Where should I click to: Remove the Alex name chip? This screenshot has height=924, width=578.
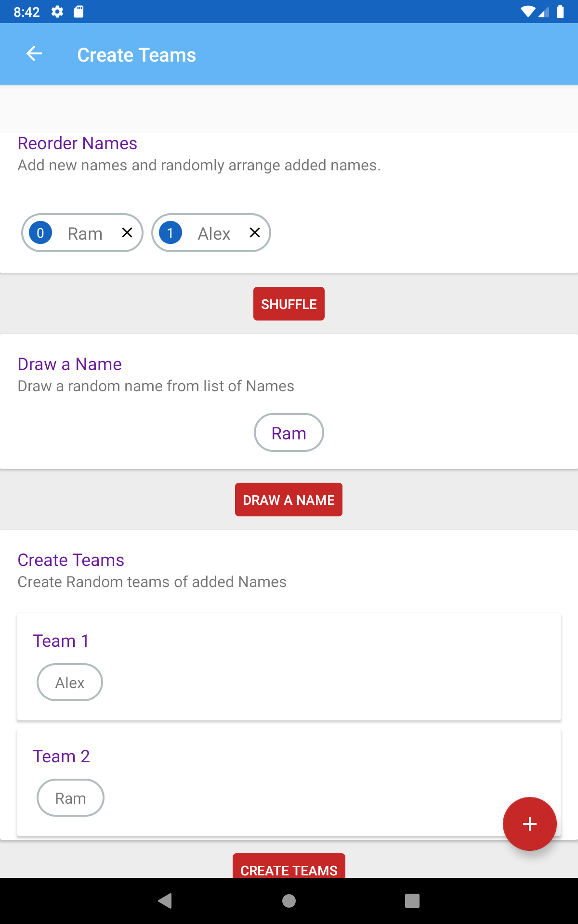click(x=255, y=233)
